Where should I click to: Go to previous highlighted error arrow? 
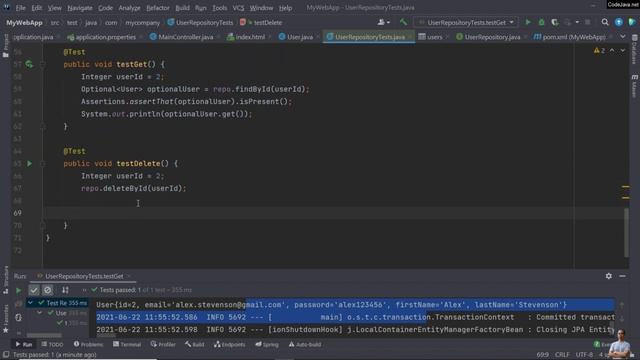[612, 51]
